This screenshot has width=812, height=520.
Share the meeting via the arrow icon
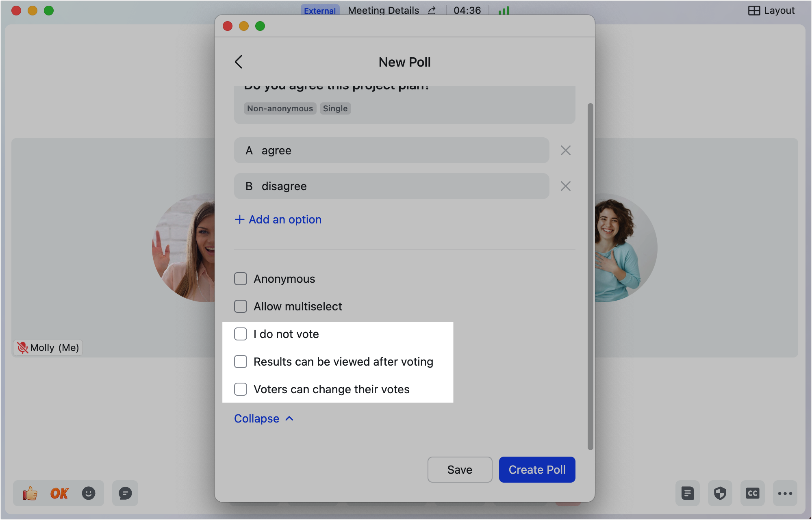click(x=432, y=10)
